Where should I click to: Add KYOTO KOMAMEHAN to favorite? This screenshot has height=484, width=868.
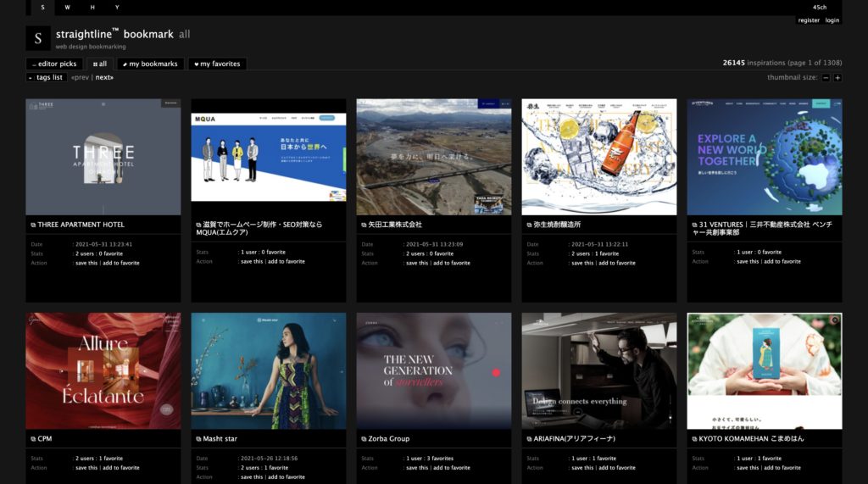pos(782,468)
